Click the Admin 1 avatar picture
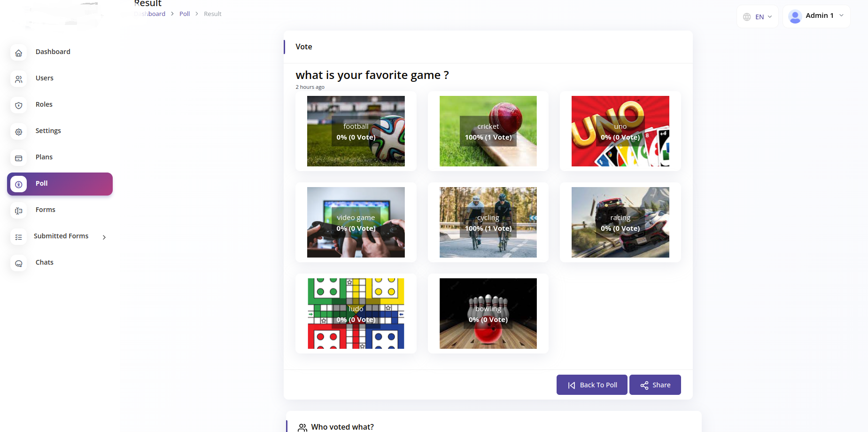Screen dimensions: 868x432 (795, 16)
